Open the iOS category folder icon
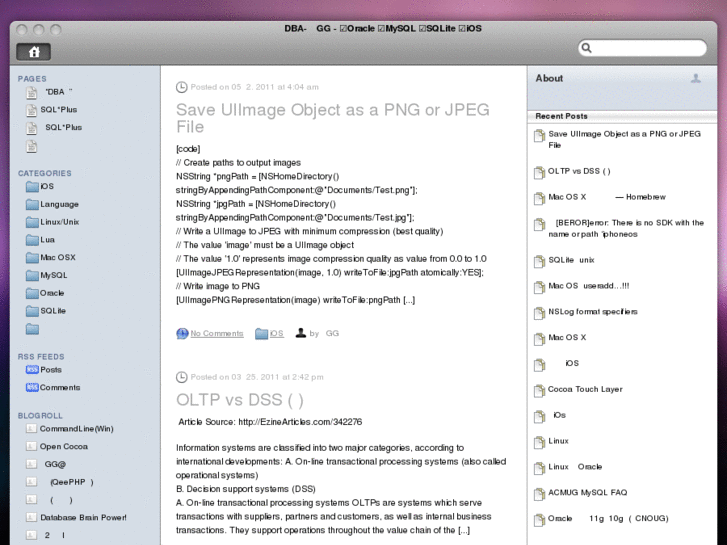 (32, 187)
